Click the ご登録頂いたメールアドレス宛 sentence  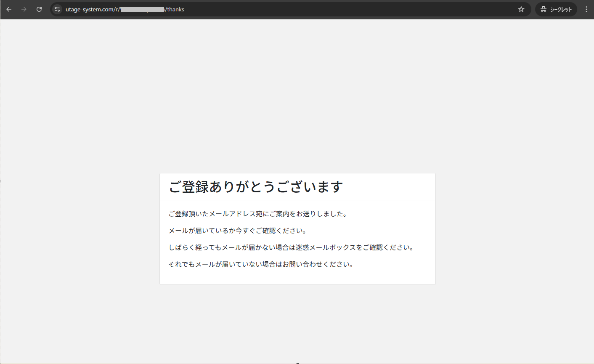click(257, 214)
